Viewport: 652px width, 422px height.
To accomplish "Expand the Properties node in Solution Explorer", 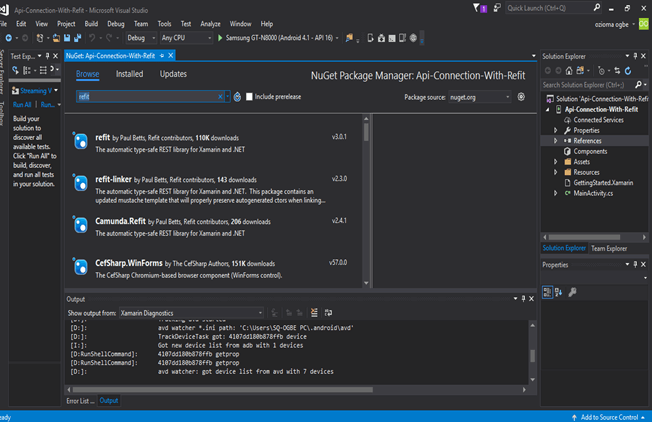I will (x=556, y=131).
